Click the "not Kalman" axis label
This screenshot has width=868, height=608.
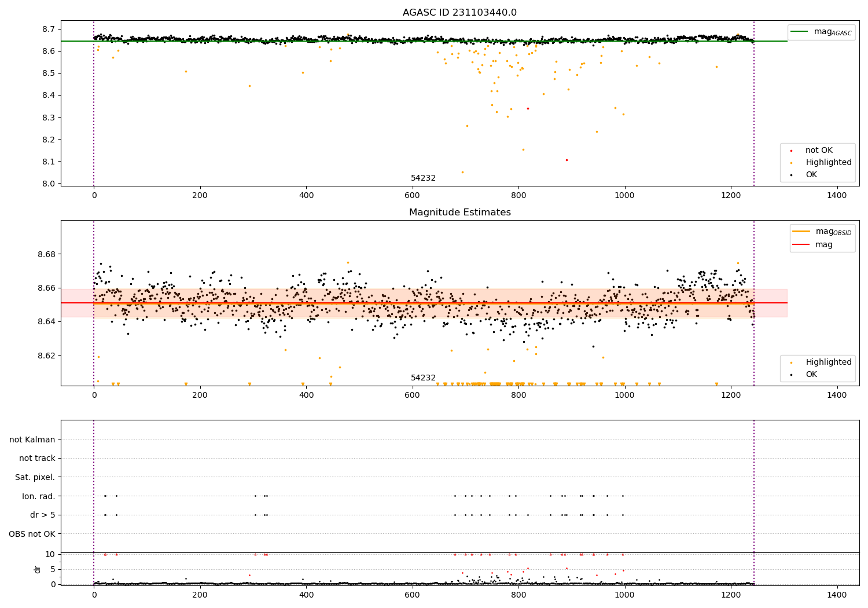[32, 439]
